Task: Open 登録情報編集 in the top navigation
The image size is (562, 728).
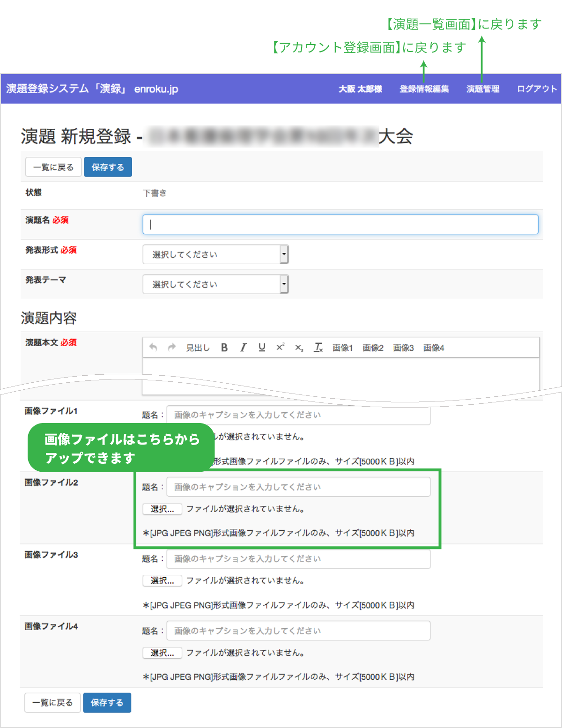Action: point(424,89)
